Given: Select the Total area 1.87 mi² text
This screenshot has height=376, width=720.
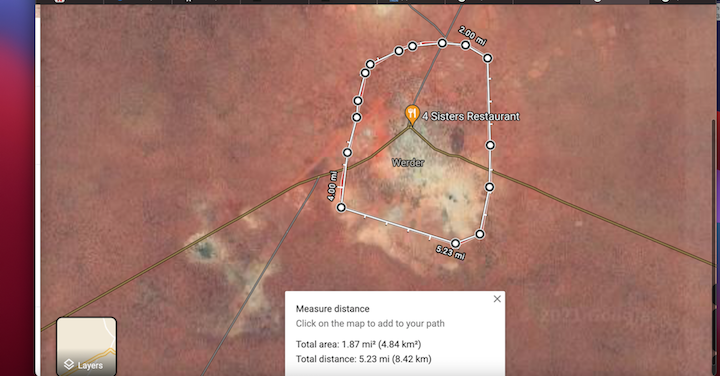Looking at the screenshot, I should point(358,344).
